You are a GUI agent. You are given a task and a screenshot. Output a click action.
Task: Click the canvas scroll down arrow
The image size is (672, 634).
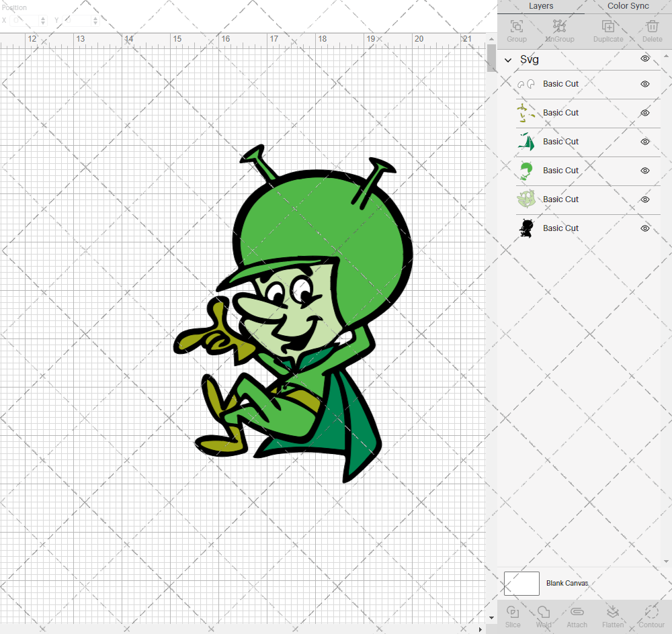coord(492,618)
